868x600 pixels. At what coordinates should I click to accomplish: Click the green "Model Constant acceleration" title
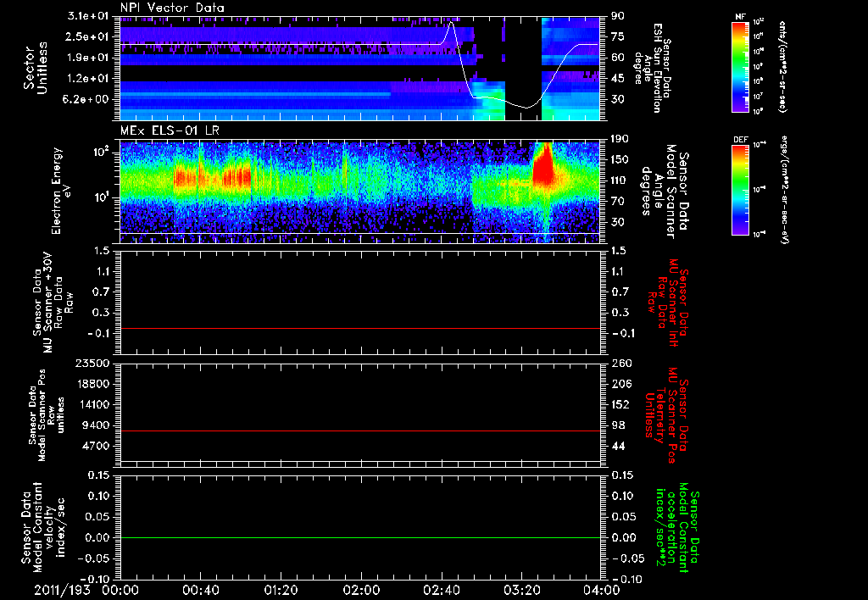pyautogui.click(x=677, y=527)
